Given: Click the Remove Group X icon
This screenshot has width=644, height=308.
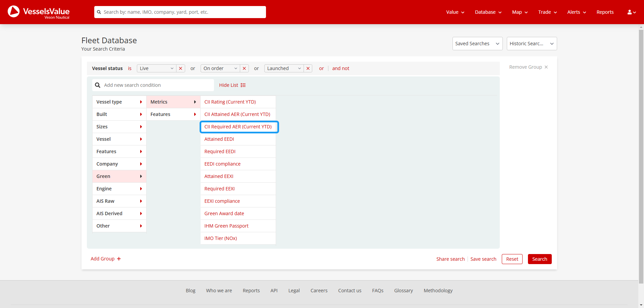Looking at the screenshot, I should tap(546, 67).
